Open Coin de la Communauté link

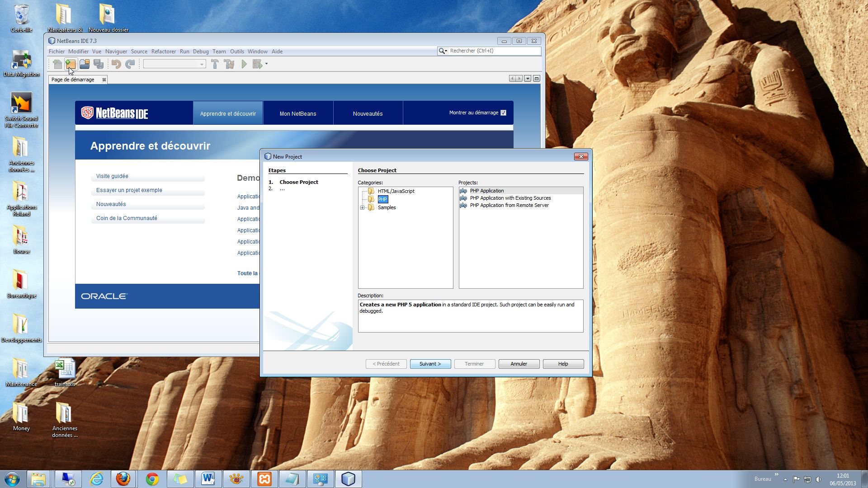tap(127, 218)
